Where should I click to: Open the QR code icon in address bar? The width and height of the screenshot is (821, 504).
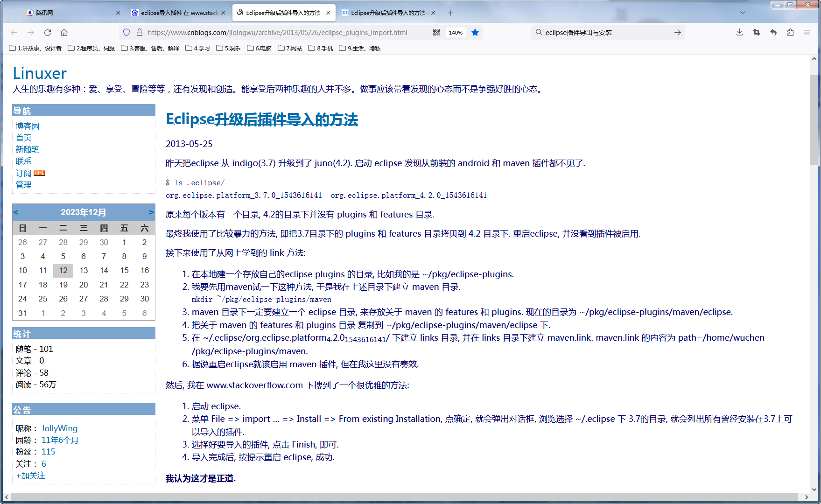(436, 32)
